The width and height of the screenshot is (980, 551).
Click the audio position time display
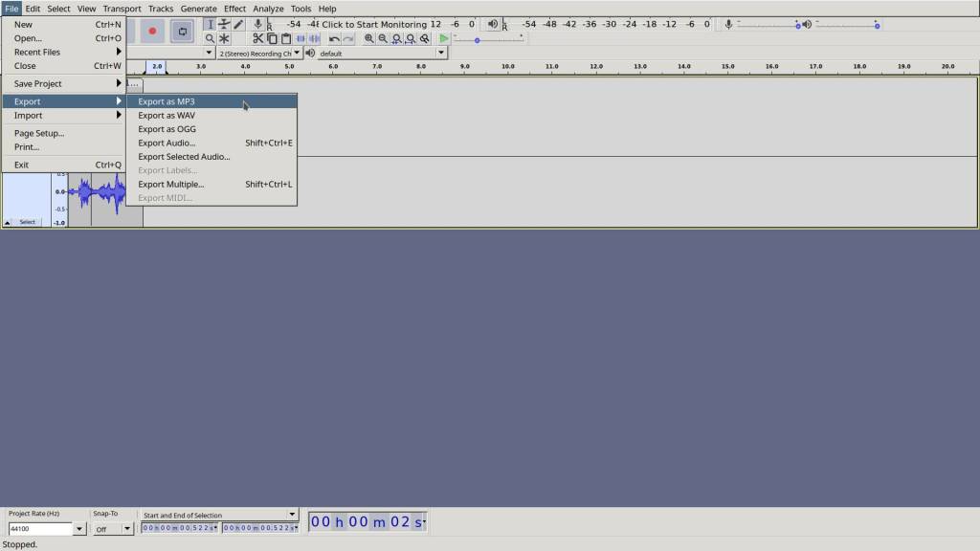pyautogui.click(x=368, y=521)
